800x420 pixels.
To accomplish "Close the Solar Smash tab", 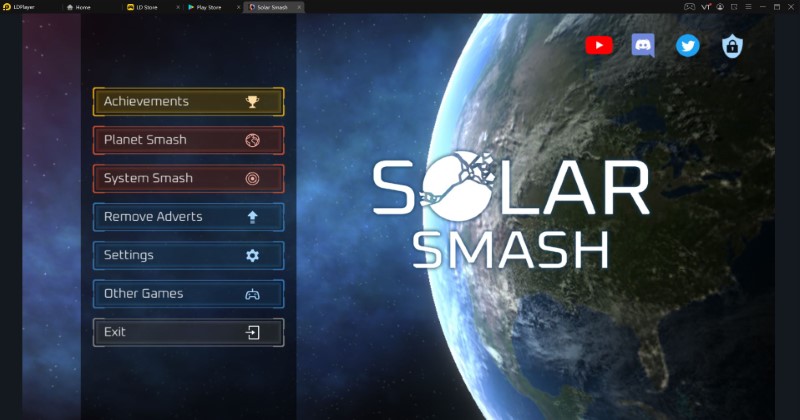I will click(299, 7).
